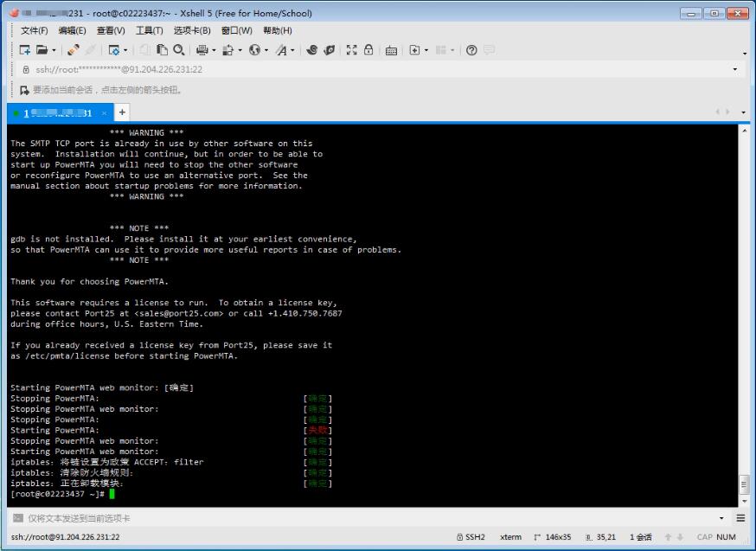Click the xterm status bar entry

tap(510, 537)
